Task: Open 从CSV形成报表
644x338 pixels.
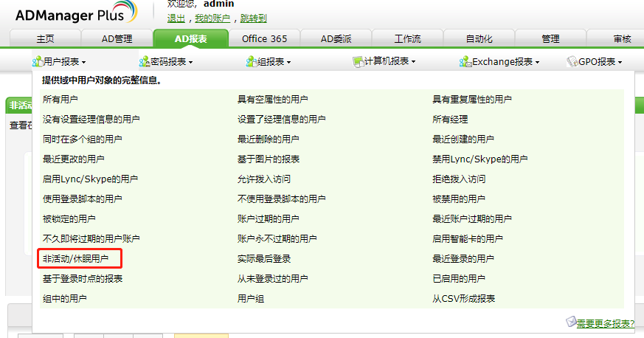Action: point(463,299)
